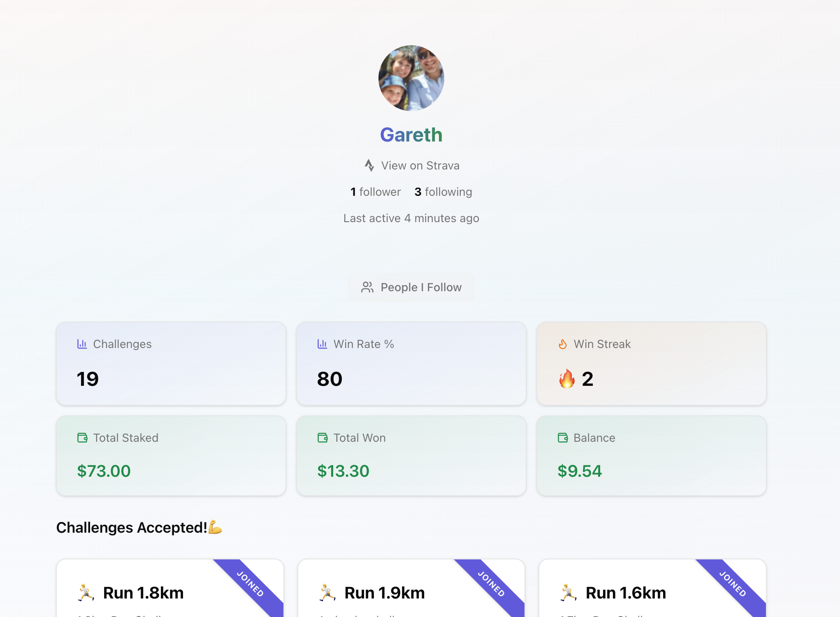
Task: Click the Balance wallet icon
Action: point(563,438)
